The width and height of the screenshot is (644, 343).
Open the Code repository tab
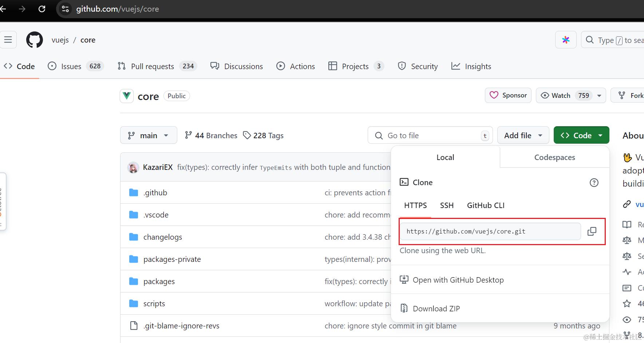point(19,66)
